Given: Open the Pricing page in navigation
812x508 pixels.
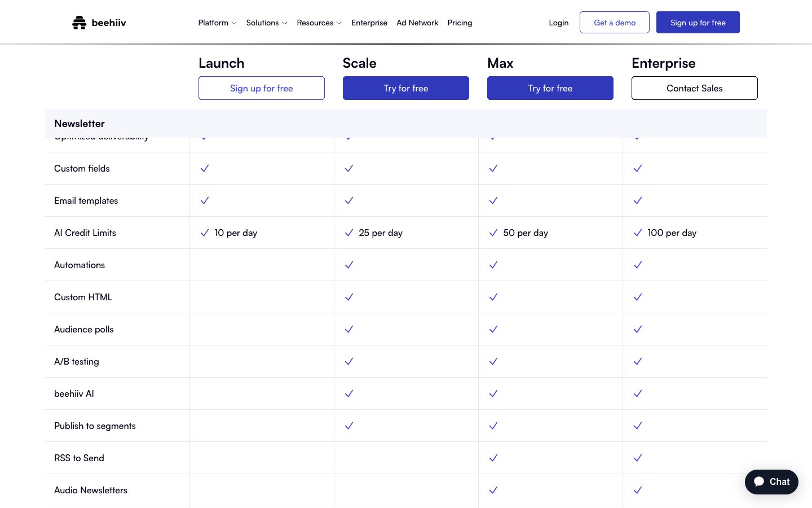Looking at the screenshot, I should click(460, 23).
